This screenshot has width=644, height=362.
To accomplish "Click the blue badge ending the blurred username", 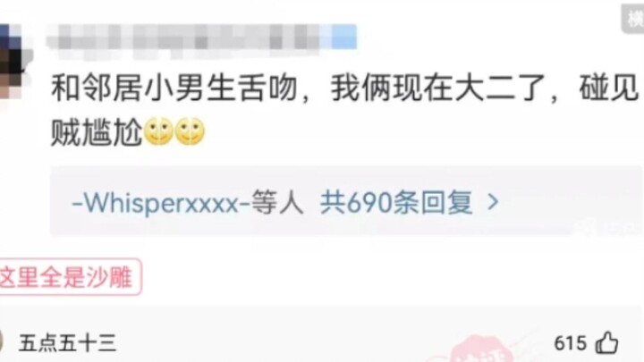I will click(344, 37).
